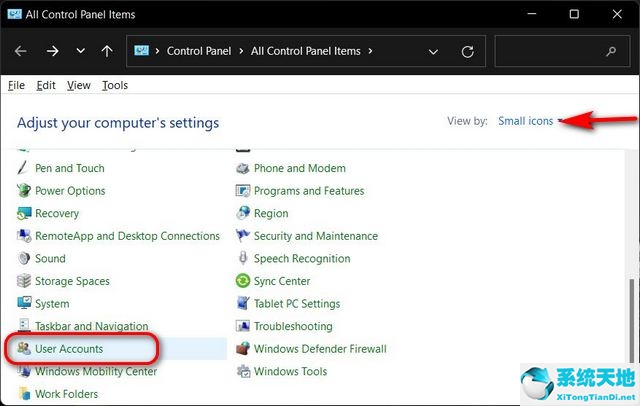This screenshot has height=406, width=640.
Task: Click the Tablet PC Settings icon
Action: 243,303
